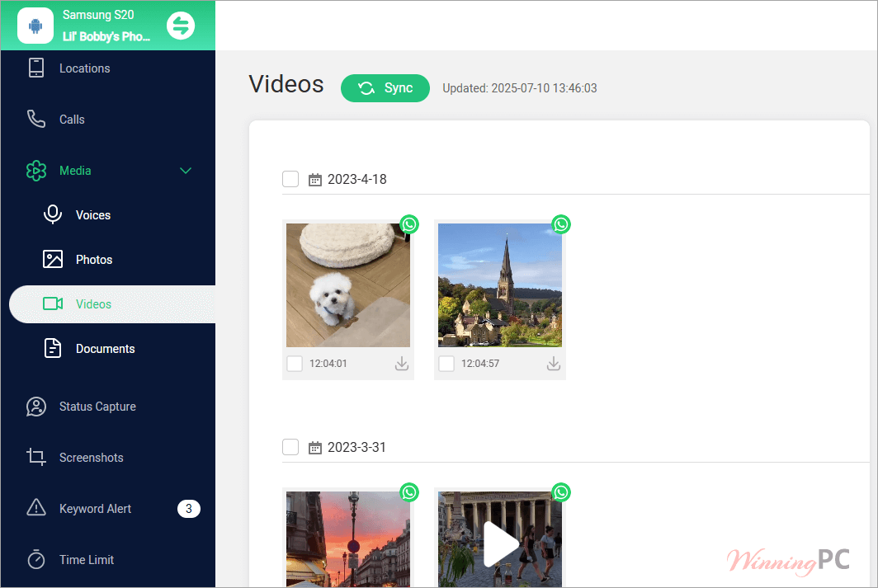Click WhatsApp badge on the sunset street video
The image size is (878, 588).
coord(409,492)
